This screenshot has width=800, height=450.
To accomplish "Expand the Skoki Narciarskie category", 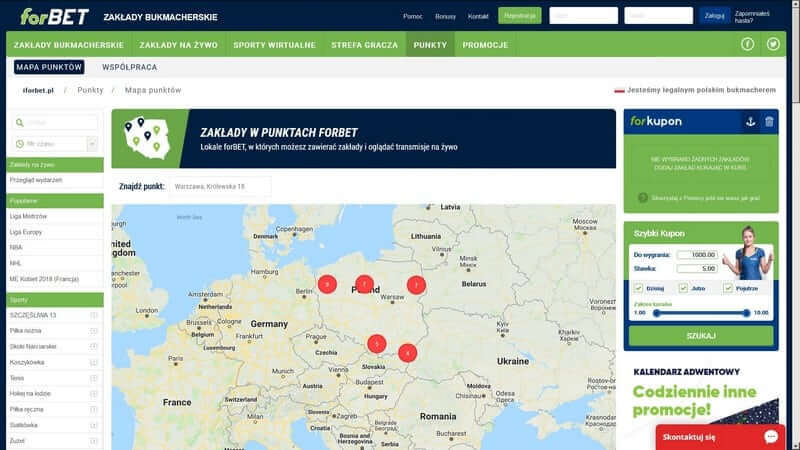I will coord(94,346).
